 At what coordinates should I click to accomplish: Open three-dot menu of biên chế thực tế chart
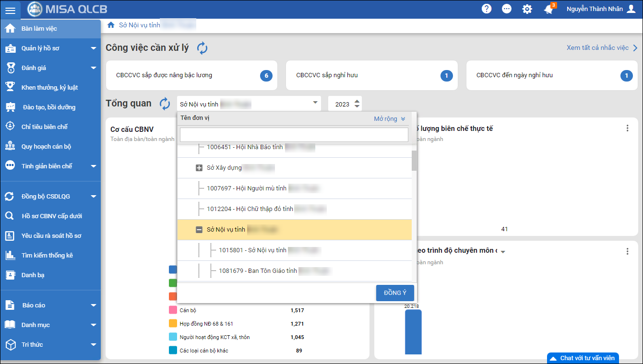[x=627, y=128]
